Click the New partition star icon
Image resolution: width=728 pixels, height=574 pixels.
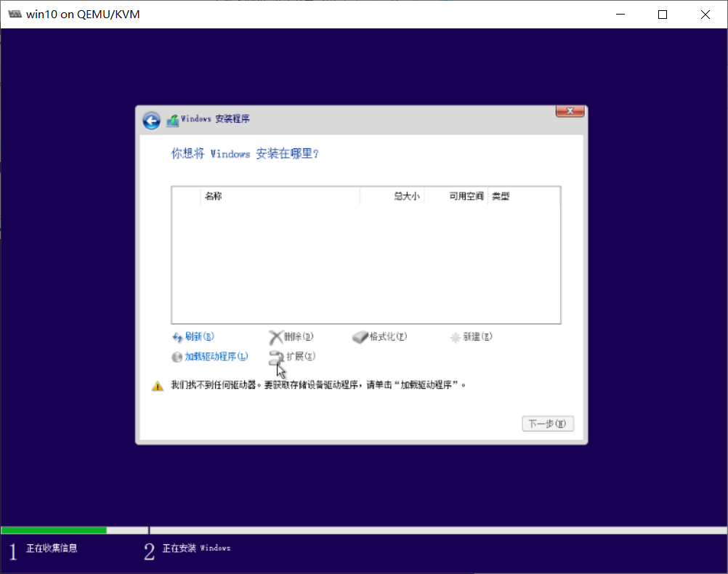(x=455, y=338)
